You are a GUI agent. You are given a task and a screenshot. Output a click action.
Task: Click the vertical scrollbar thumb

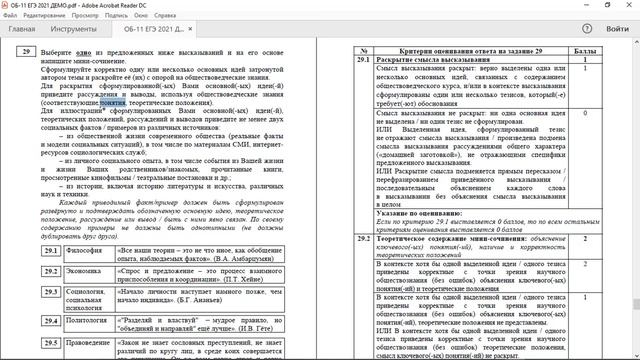[x=636, y=304]
